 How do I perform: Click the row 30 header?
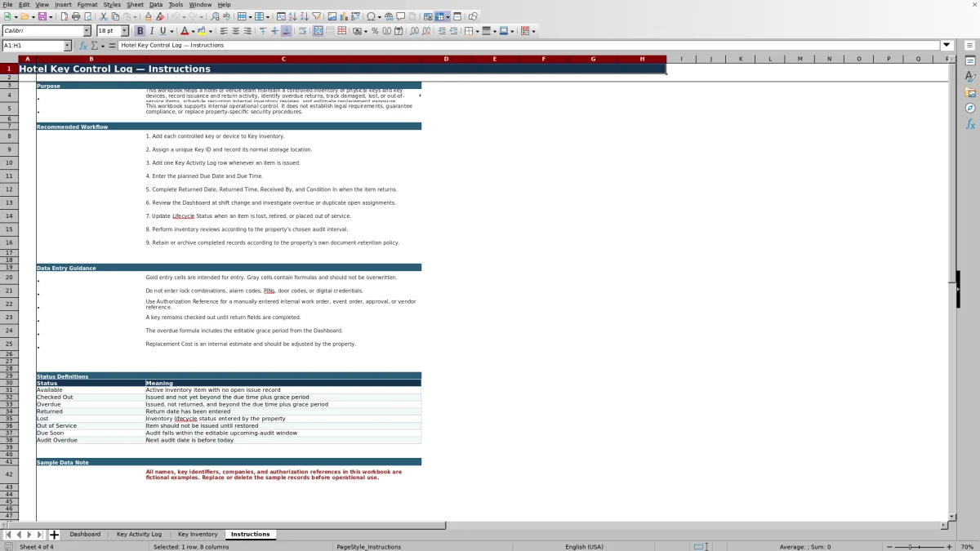(x=9, y=383)
